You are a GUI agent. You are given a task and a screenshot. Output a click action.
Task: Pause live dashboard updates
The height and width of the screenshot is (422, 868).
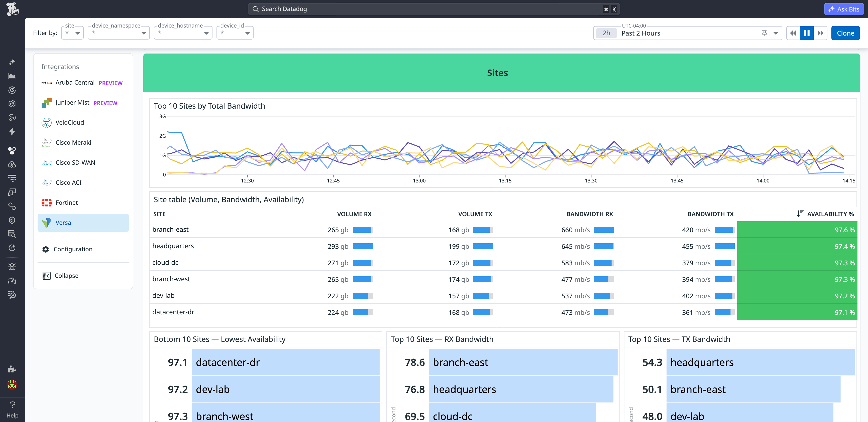pos(807,33)
